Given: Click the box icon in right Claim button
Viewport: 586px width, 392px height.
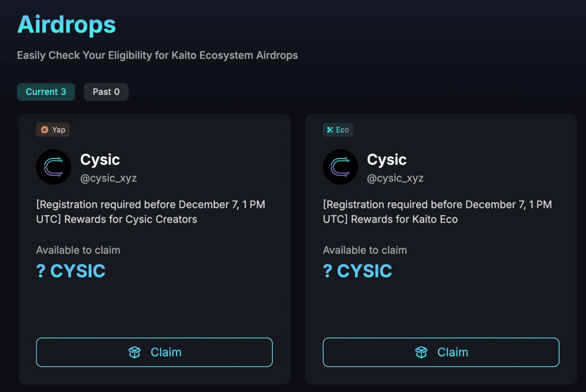Looking at the screenshot, I should point(421,352).
